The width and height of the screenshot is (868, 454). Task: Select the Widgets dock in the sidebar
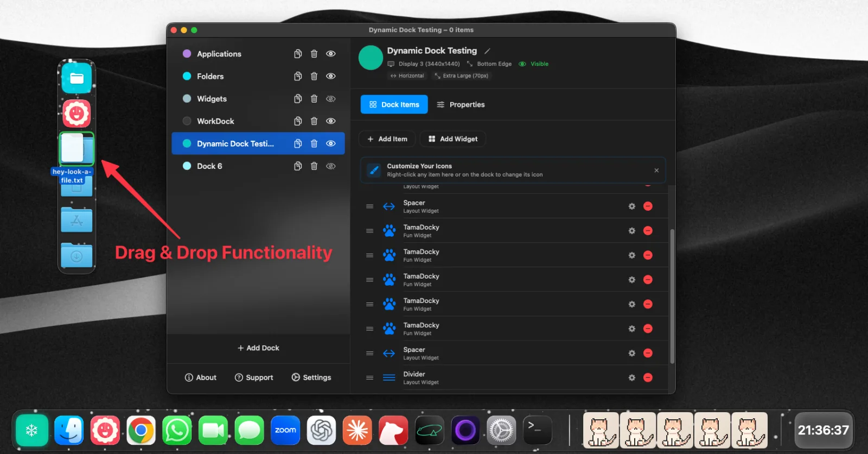click(x=258, y=99)
